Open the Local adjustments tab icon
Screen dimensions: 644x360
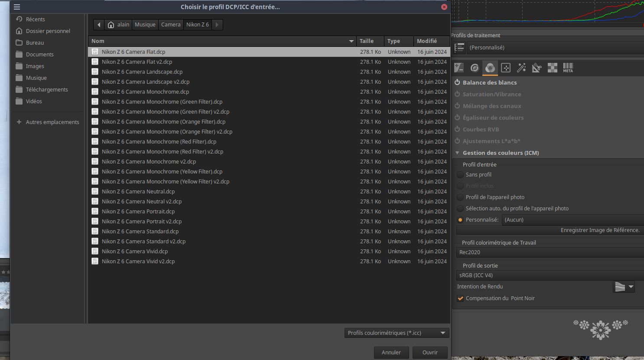point(506,68)
